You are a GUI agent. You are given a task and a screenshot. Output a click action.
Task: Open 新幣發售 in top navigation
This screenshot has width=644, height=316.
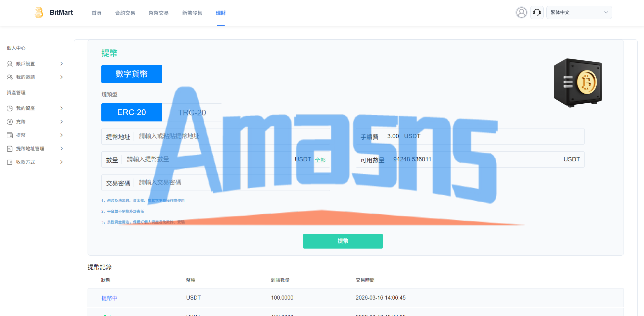[x=192, y=13]
